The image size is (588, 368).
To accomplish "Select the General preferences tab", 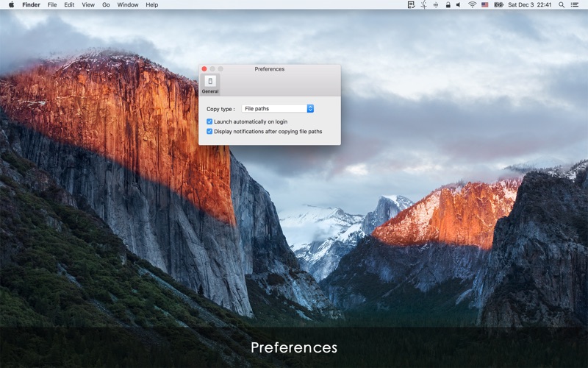I will click(x=210, y=85).
